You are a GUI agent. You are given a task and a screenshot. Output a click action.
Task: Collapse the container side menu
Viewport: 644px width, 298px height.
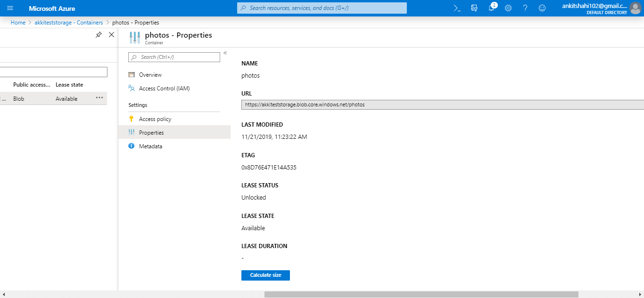tap(225, 53)
